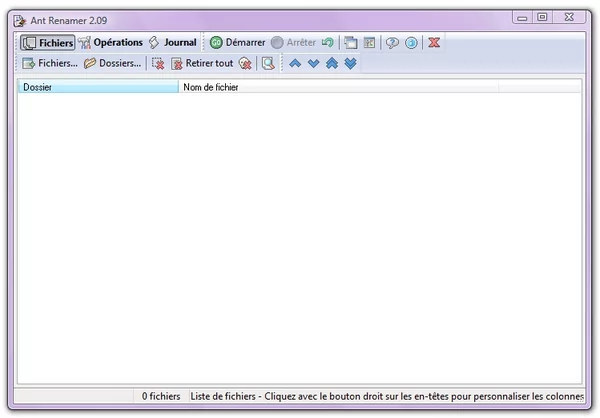Click the greyed Arrêter button
The width and height of the screenshot is (600, 418).
coord(293,42)
